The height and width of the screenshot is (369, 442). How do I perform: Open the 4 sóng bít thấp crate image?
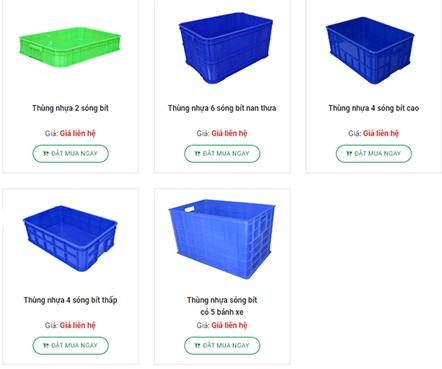70,238
